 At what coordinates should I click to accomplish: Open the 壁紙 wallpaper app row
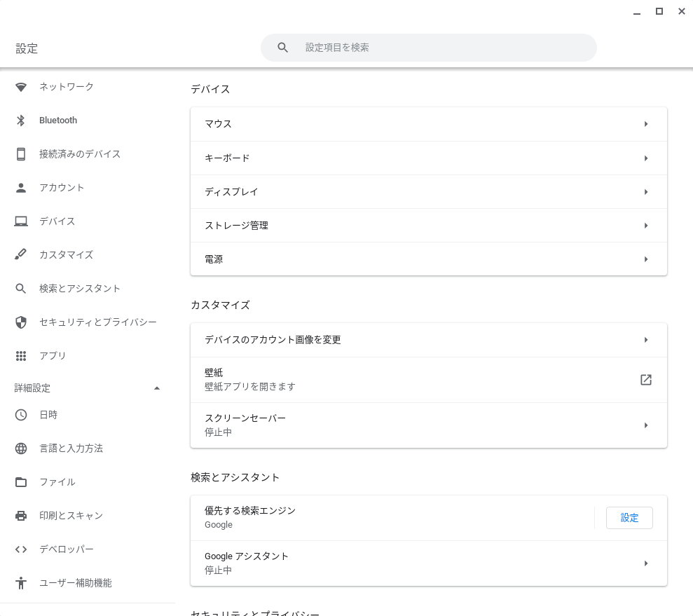pyautogui.click(x=429, y=380)
